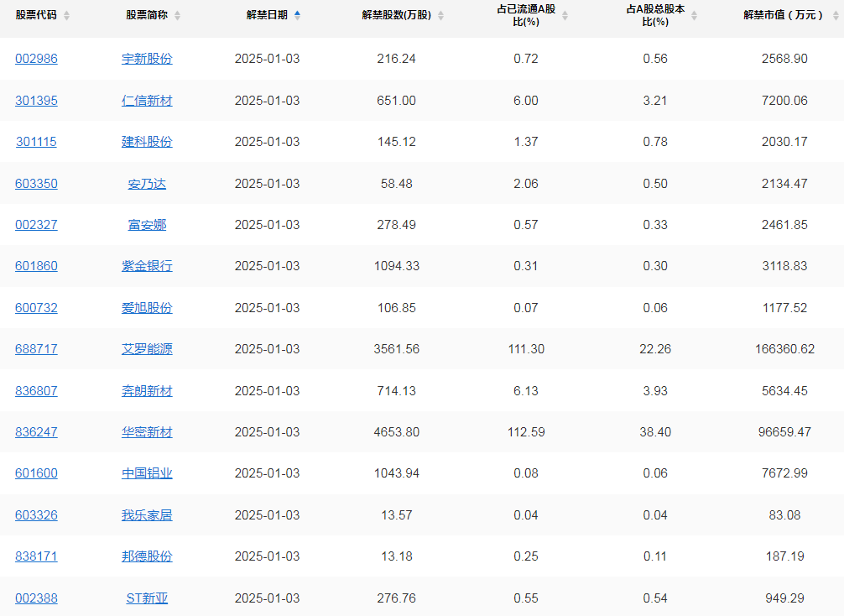Click the 解禁市值(万元) column header
844x616 pixels.
784,15
